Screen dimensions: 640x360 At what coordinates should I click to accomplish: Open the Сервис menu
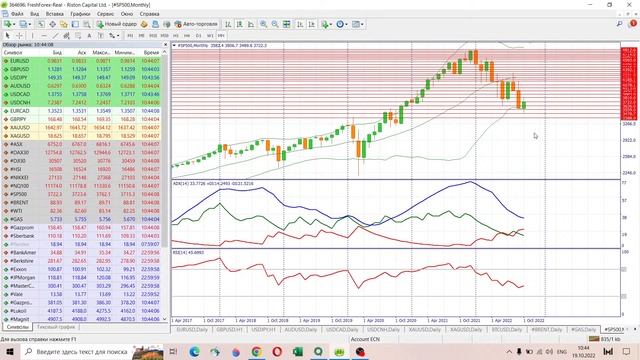pyautogui.click(x=105, y=14)
